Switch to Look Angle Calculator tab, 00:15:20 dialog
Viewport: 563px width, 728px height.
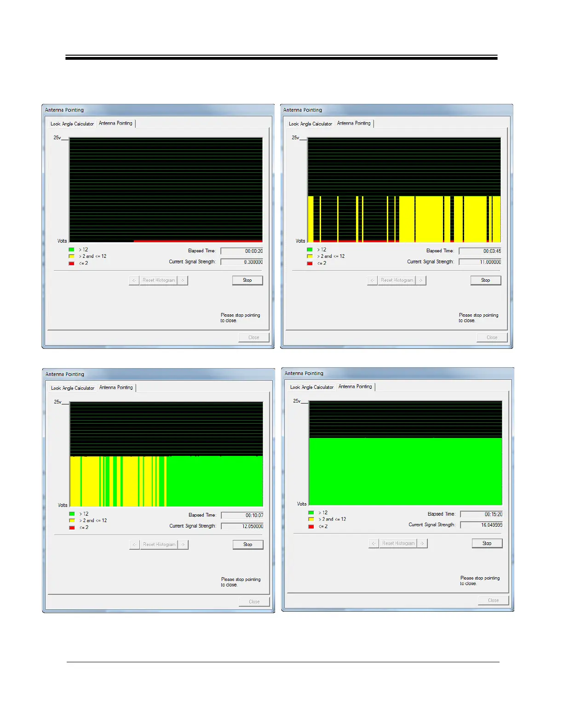pos(311,387)
